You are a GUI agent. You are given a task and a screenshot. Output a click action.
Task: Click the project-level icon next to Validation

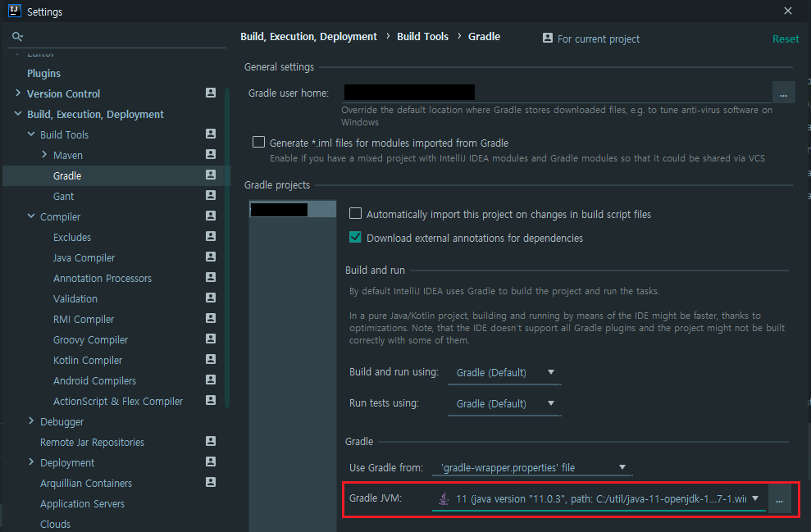tap(211, 298)
